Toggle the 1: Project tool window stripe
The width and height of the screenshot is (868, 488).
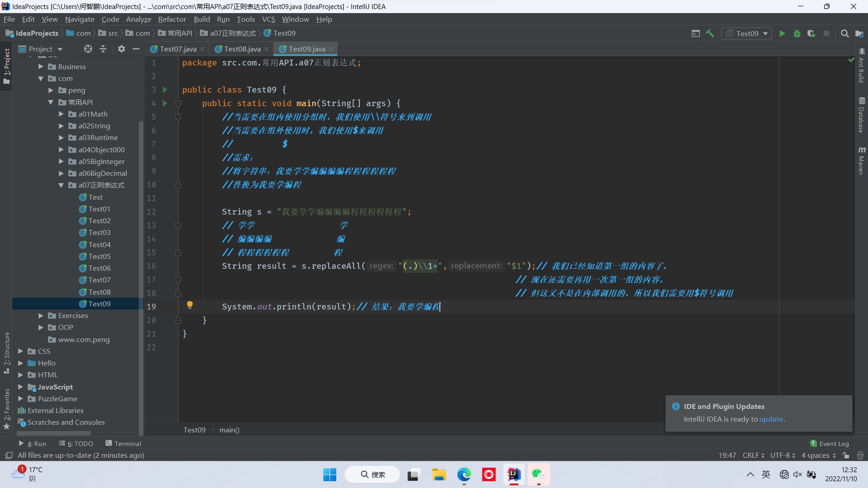point(6,66)
